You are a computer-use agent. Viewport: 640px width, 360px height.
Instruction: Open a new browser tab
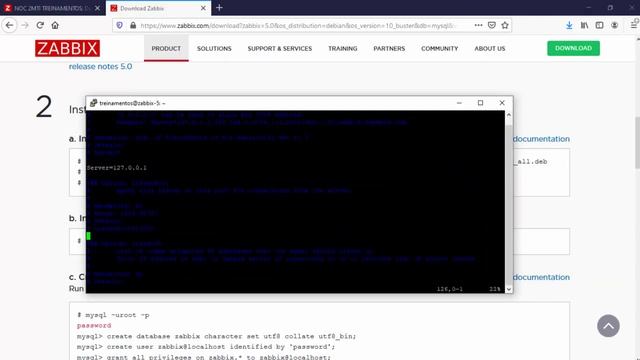[219, 8]
